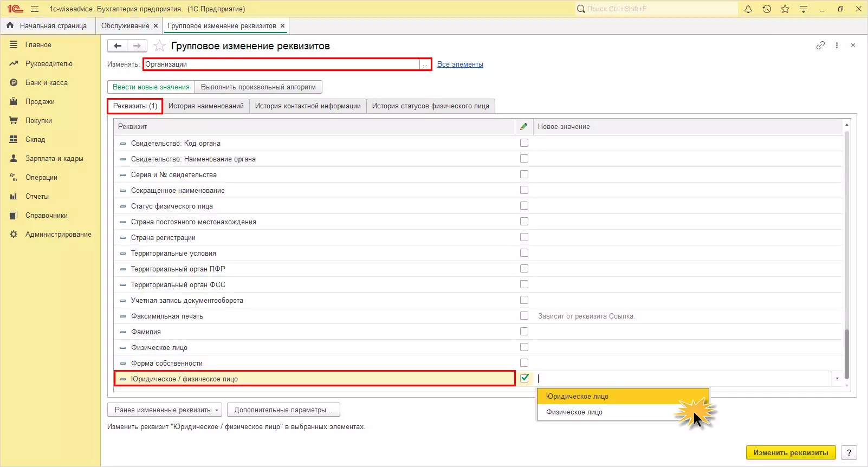
Task: Open the Ранее измененные реквизиты dropdown
Action: coord(165,410)
